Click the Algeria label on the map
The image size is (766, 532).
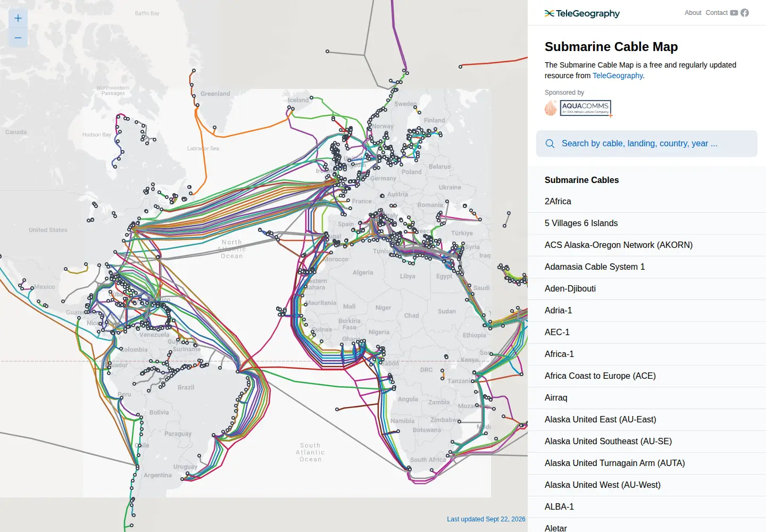[363, 272]
